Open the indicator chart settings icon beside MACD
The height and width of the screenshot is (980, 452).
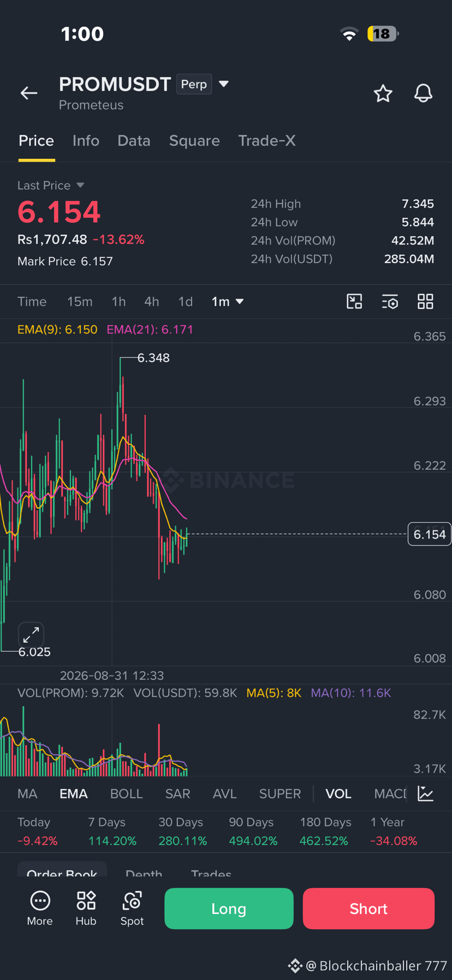coord(425,793)
